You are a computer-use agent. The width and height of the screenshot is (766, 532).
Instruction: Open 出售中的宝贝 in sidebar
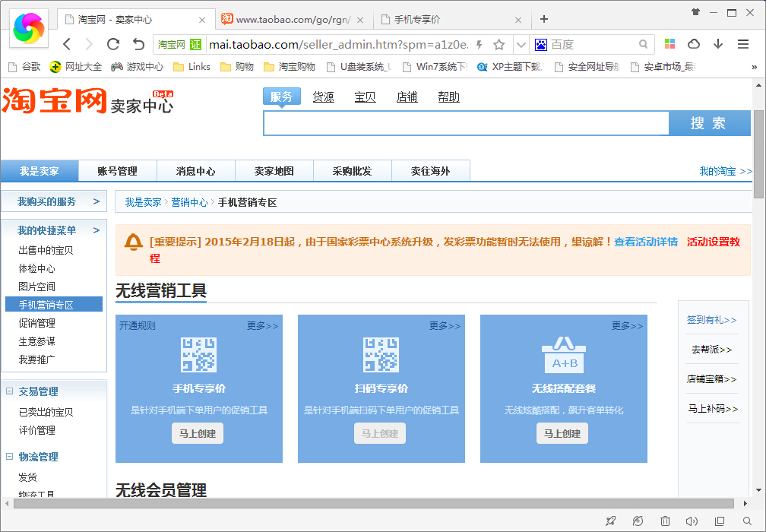click(46, 250)
